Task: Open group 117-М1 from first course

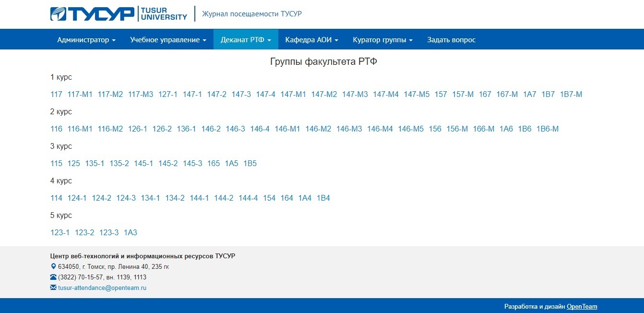Action: click(80, 95)
